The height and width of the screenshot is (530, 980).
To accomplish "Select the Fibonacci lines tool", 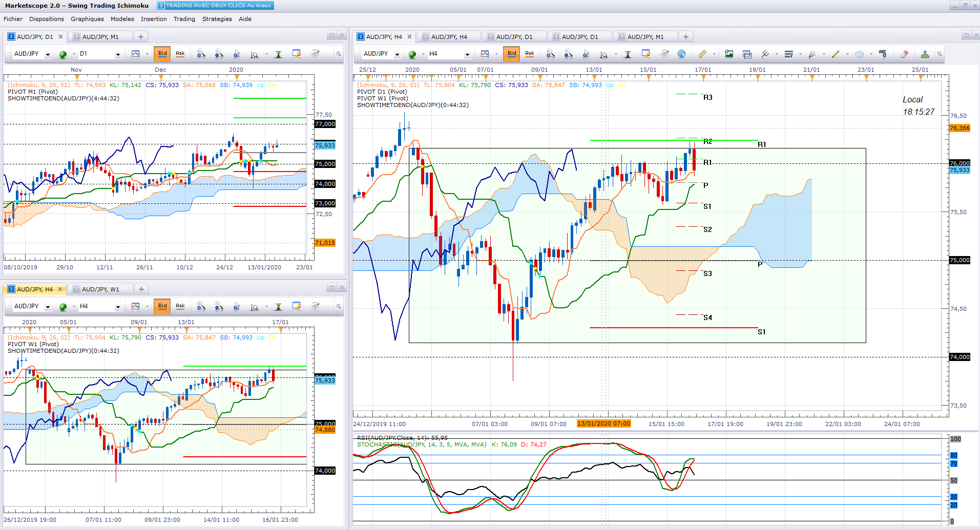I will pos(789,54).
